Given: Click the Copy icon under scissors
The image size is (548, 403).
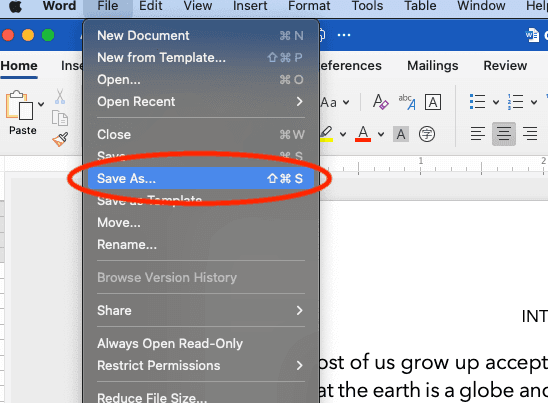Looking at the screenshot, I should pos(60,118).
